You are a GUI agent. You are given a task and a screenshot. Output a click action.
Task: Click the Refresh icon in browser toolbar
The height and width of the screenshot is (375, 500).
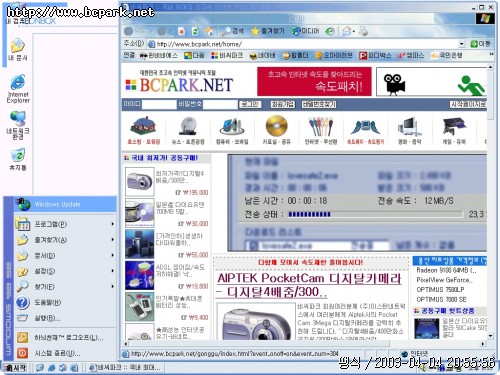195,31
